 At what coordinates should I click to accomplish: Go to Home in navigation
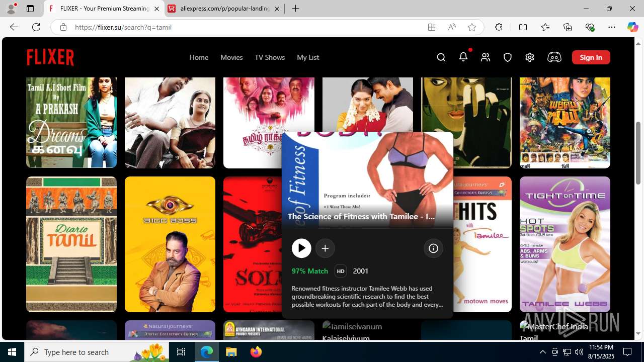199,57
